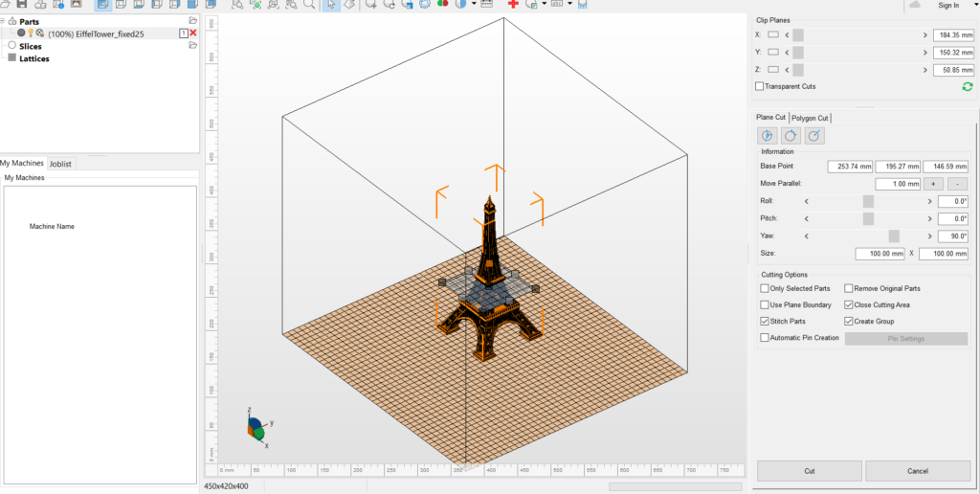Click the Move Parallel minus button

click(957, 184)
